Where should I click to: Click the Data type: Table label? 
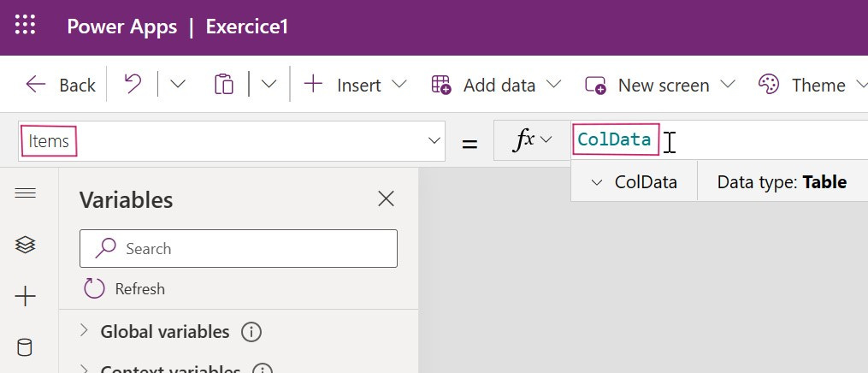782,182
